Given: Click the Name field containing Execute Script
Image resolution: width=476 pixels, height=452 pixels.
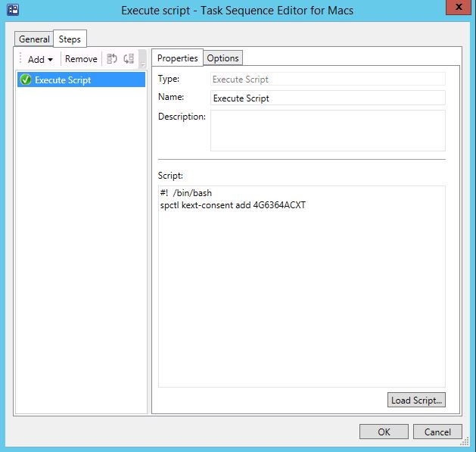Looking at the screenshot, I should click(x=327, y=98).
